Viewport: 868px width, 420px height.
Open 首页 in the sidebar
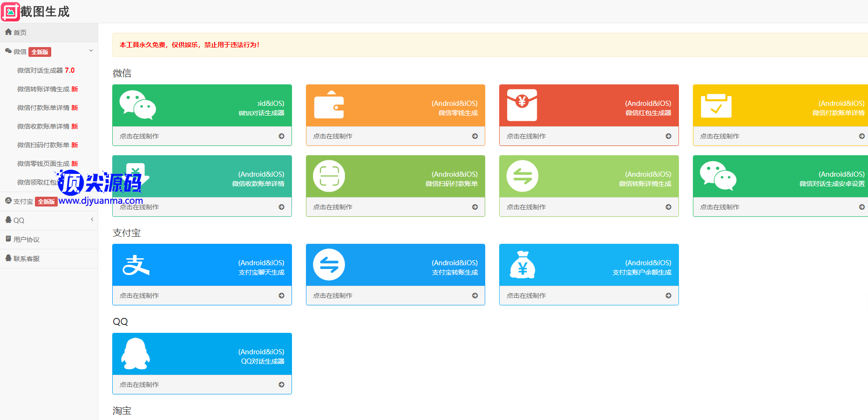point(20,33)
